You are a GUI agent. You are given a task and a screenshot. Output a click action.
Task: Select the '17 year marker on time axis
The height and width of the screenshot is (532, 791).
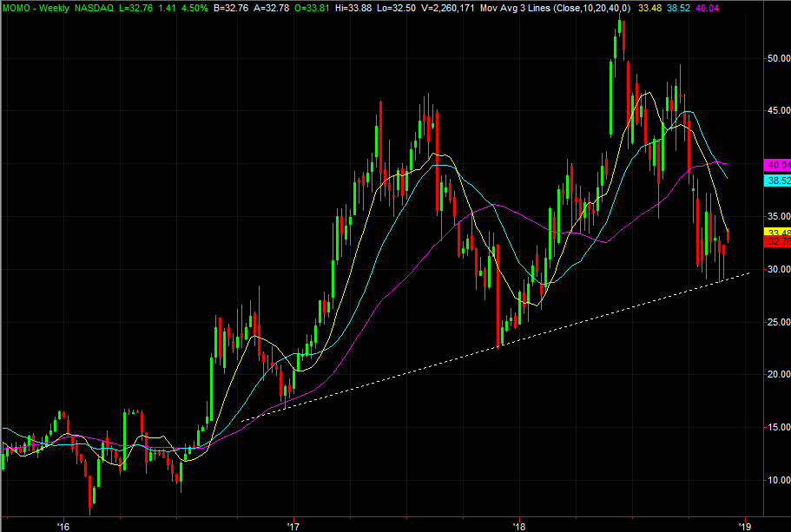293,526
